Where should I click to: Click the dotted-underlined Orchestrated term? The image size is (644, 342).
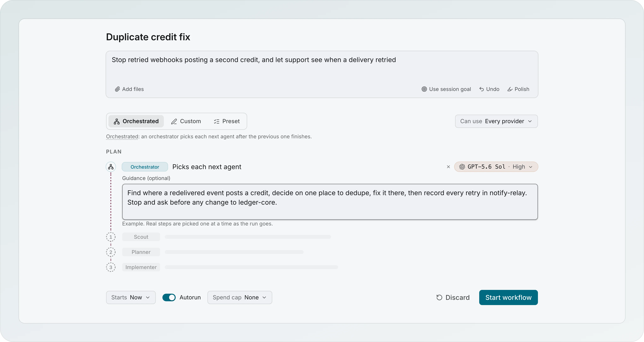122,136
